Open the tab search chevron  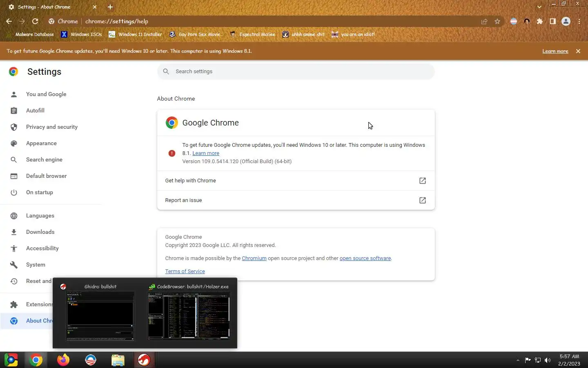click(x=539, y=7)
